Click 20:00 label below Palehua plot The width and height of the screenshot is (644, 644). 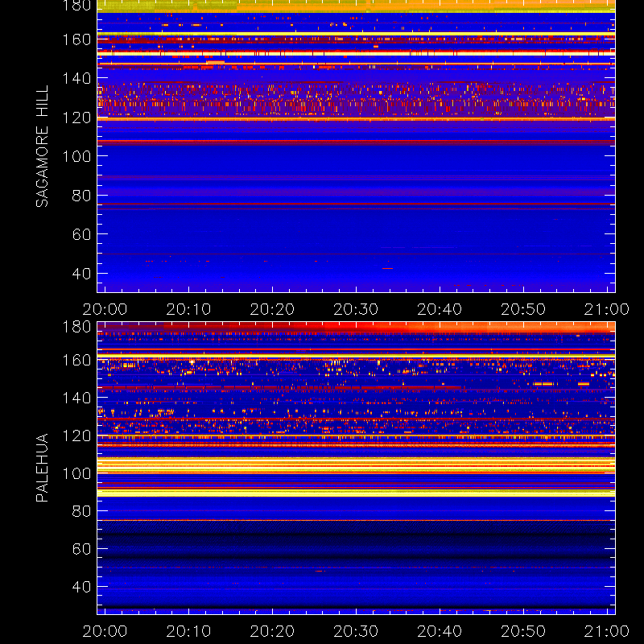pyautogui.click(x=105, y=631)
